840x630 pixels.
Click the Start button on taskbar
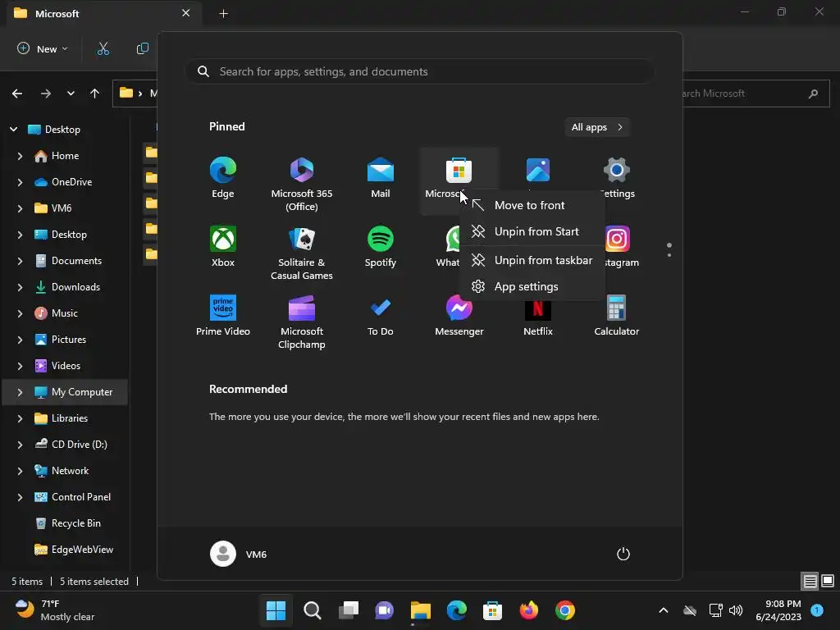tap(276, 610)
